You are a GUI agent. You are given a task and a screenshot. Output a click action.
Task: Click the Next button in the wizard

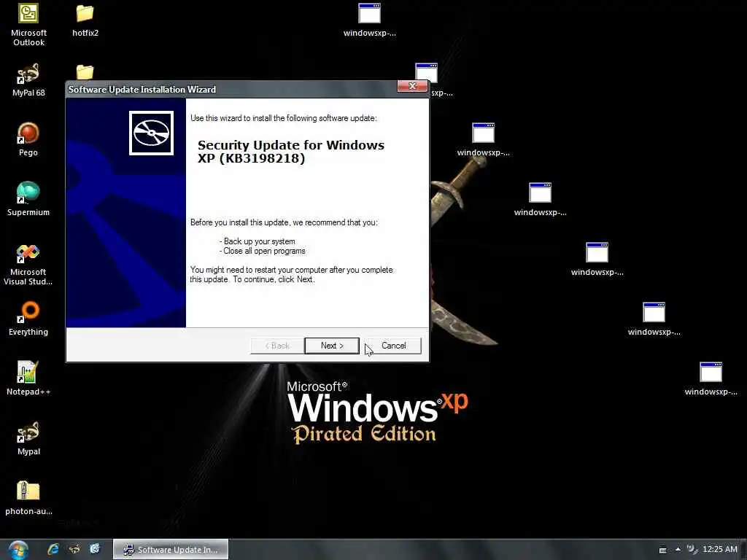click(332, 346)
